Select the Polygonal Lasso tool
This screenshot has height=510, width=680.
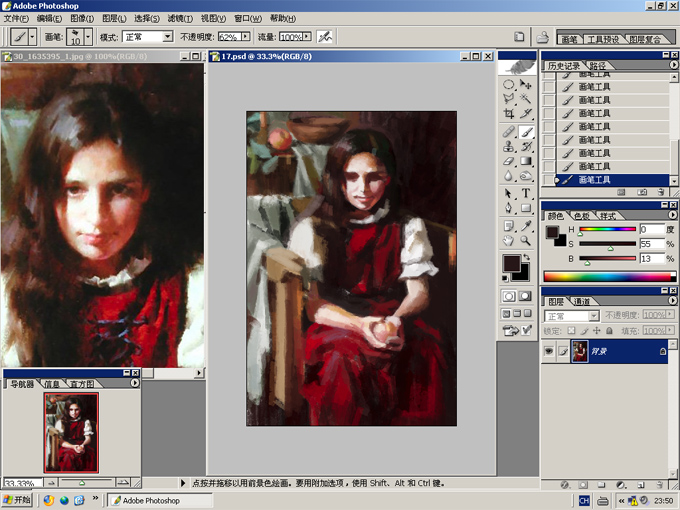point(509,99)
